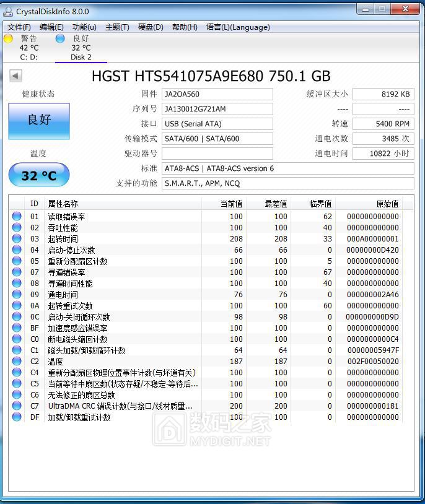Select attribute name 读取错误率
This screenshot has height=504, width=425.
coord(66,217)
